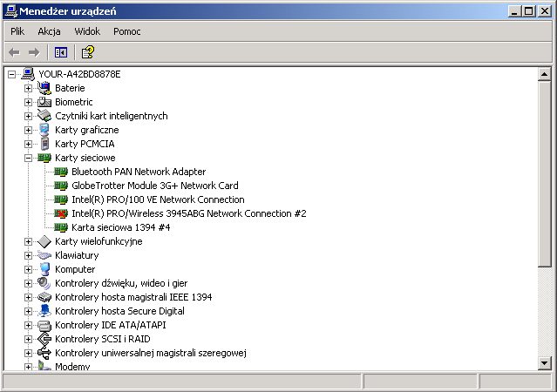This screenshot has width=557, height=392.
Task: Expand Kontrolery dźwięku, wideo i gier
Action: tap(28, 283)
